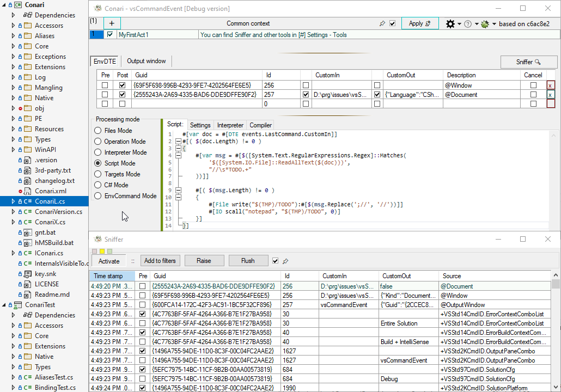Delete the @Window filter row with x
This screenshot has height=392, width=561.
coord(550,85)
